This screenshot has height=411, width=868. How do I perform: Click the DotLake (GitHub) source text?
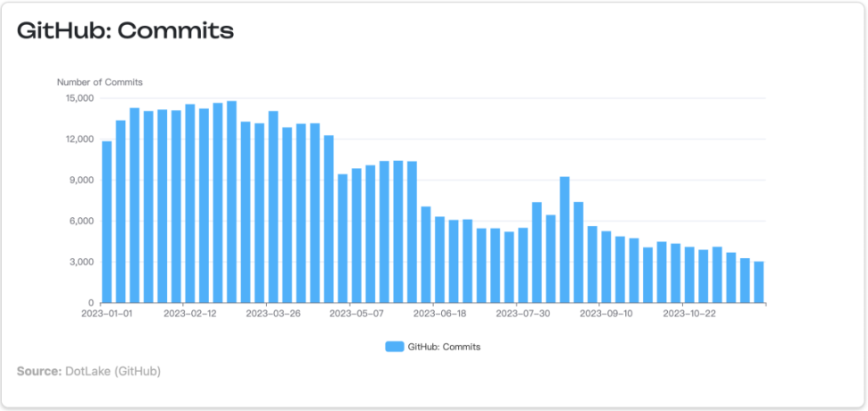coord(113,370)
